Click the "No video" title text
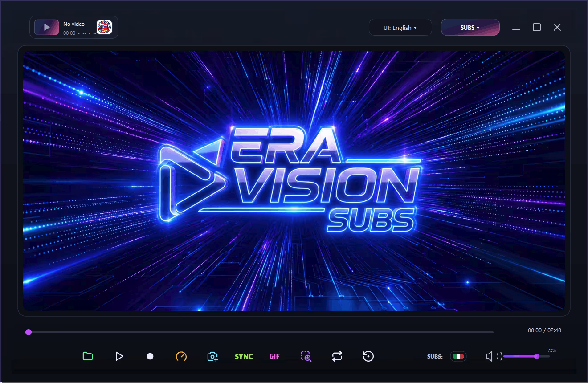The image size is (588, 383). coord(74,24)
